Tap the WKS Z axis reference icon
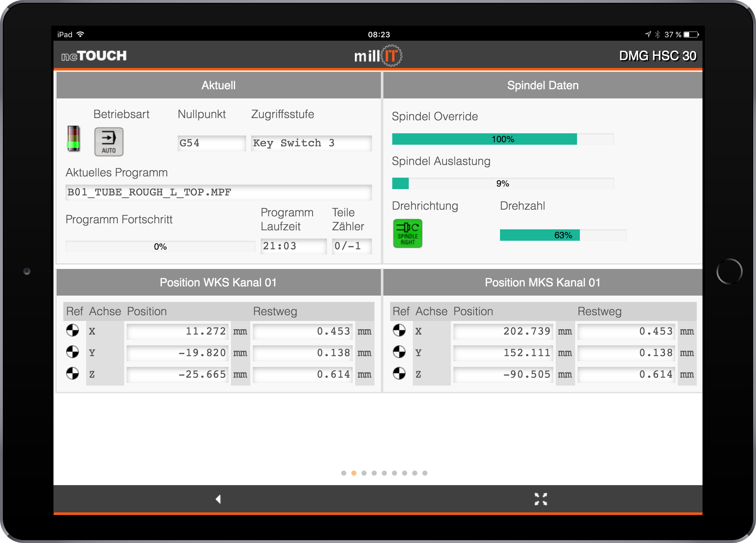756x543 pixels. 72,373
